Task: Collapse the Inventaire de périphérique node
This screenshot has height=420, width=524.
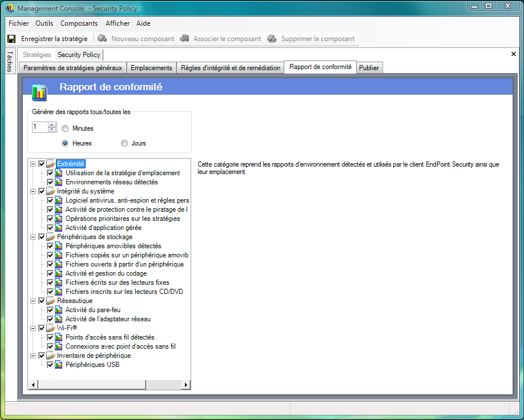Action: [33, 356]
